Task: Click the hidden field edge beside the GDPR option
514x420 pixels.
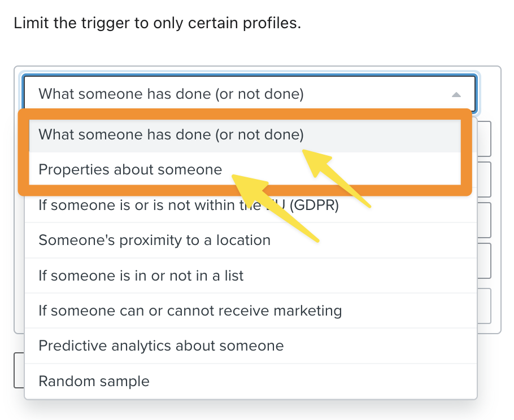Action: (x=484, y=219)
